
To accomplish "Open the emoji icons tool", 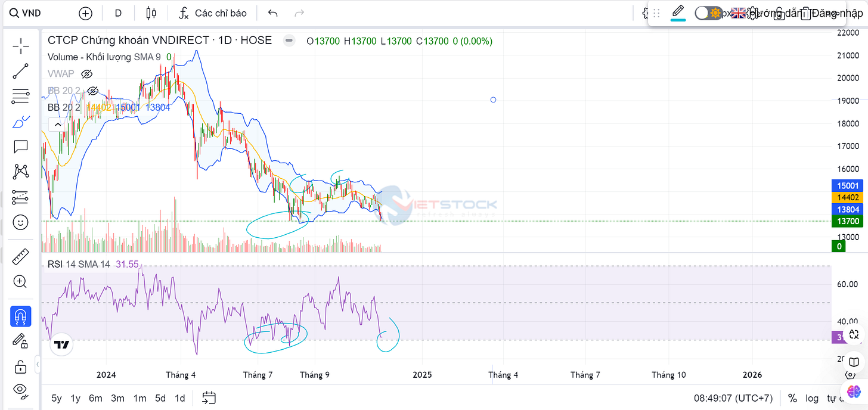I will coord(21,223).
